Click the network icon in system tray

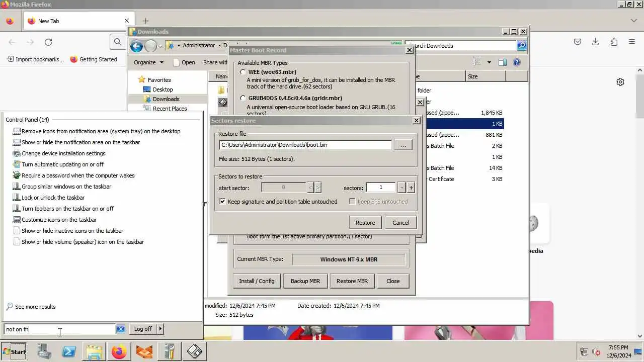pos(584,352)
